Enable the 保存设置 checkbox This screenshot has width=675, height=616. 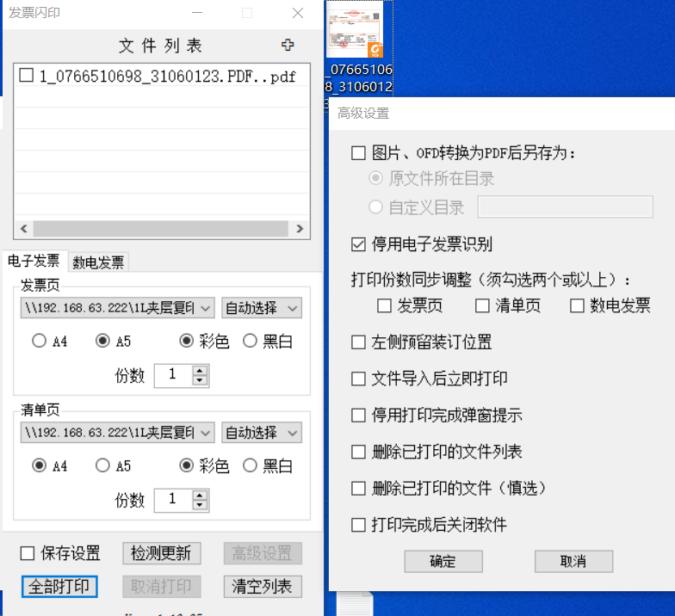point(28,553)
